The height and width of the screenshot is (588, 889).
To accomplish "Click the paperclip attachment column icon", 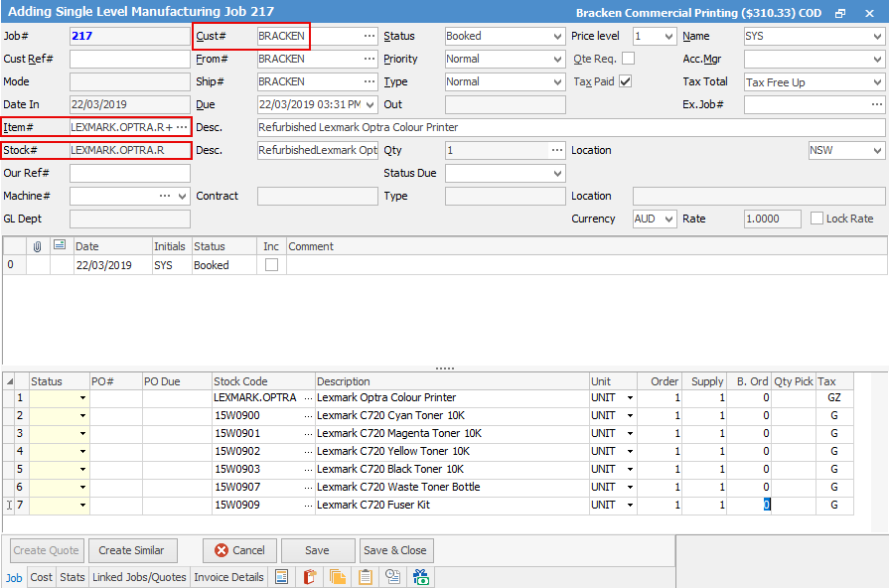I will click(38, 246).
